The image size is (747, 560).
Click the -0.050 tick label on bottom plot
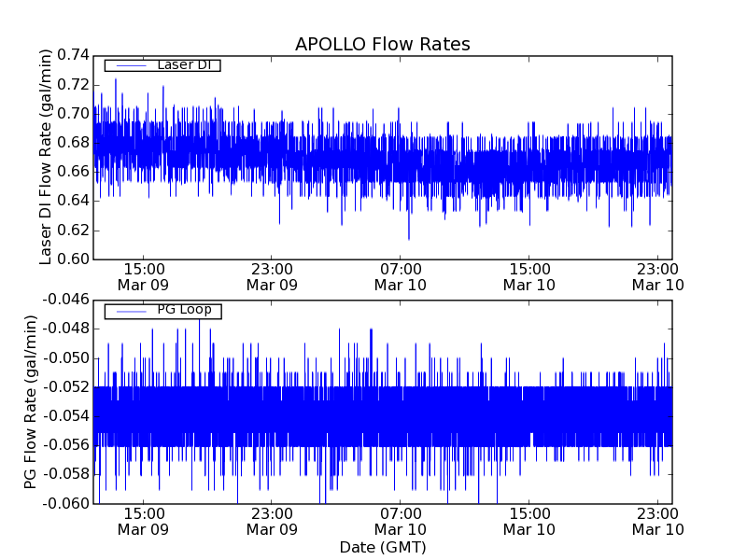[65, 358]
